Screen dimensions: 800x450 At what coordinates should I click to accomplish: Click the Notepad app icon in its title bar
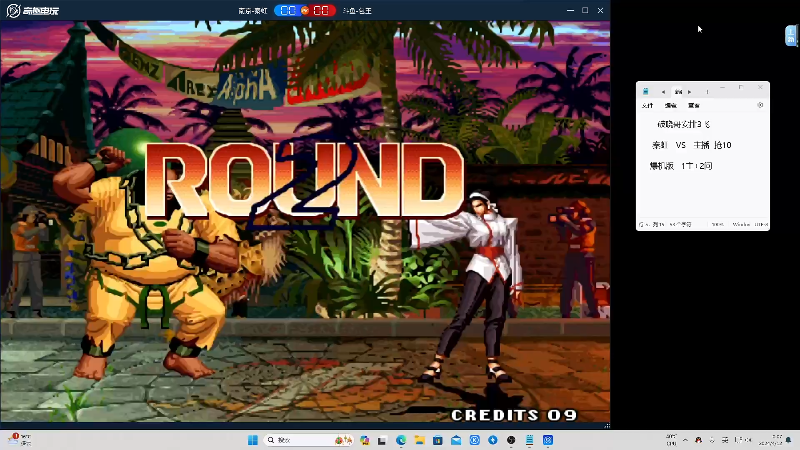pyautogui.click(x=646, y=91)
